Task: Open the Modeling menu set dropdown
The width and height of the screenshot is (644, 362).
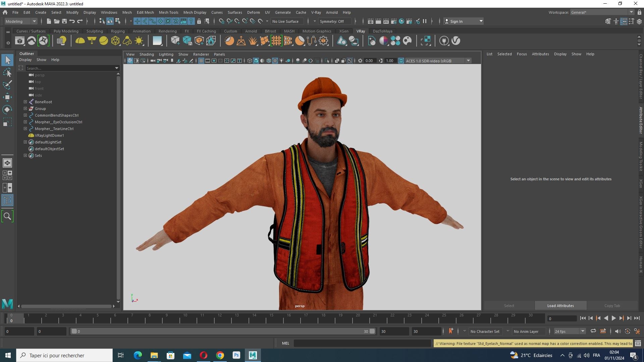Action: (21, 21)
